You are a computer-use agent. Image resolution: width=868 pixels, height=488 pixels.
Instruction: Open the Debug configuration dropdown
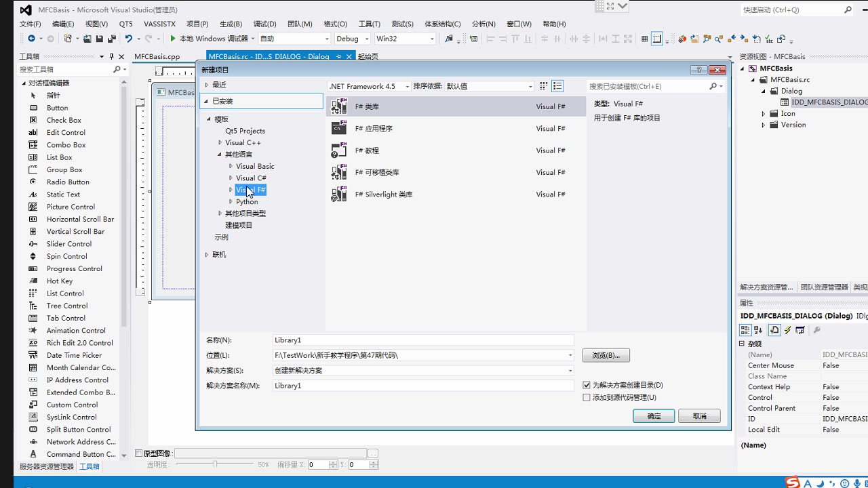point(367,39)
